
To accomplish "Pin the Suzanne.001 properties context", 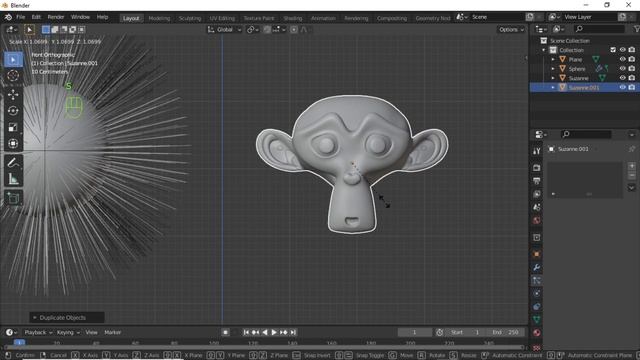I will [x=631, y=149].
